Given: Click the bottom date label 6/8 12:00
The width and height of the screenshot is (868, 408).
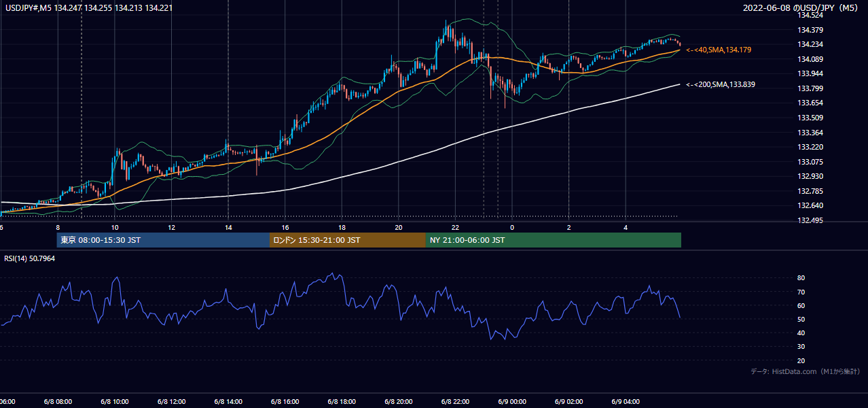Looking at the screenshot, I should click(171, 402).
